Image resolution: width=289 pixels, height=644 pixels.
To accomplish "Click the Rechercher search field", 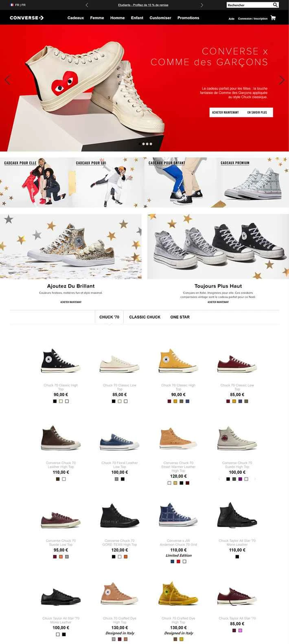I will pyautogui.click(x=250, y=5).
